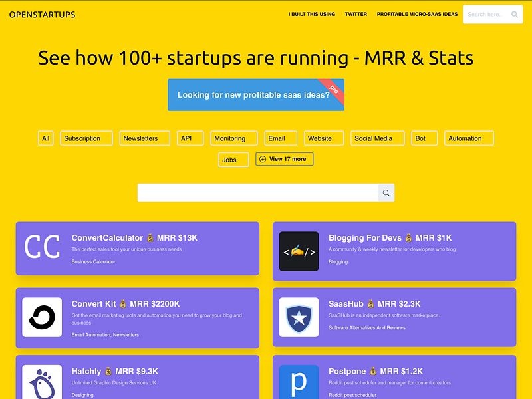Screen dimensions: 532x399
Task: Click the email marketing tools description text
Action: [x=157, y=319]
